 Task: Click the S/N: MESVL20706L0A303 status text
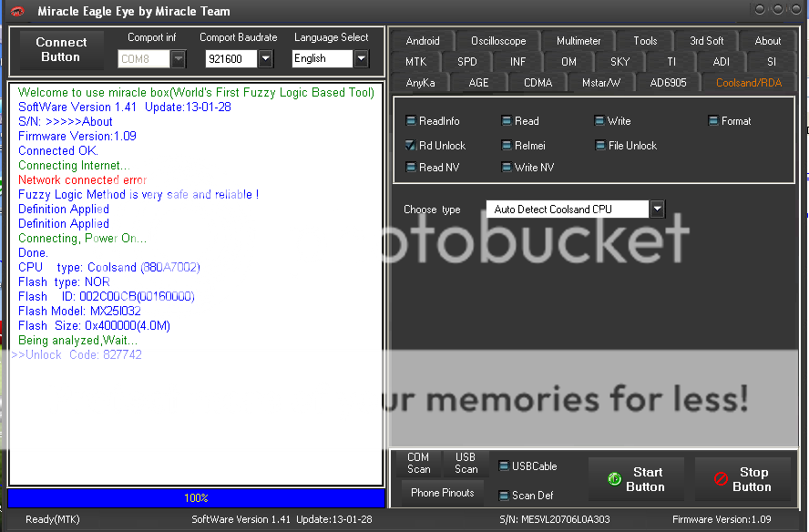pos(555,519)
